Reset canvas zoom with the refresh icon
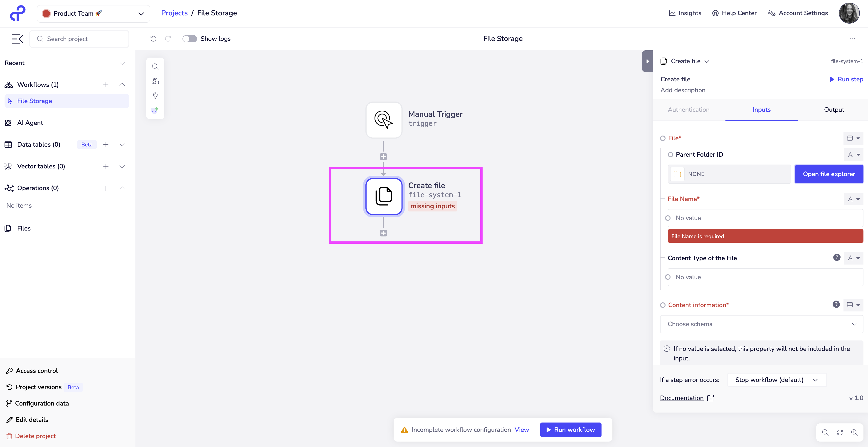868x447 pixels. click(x=840, y=432)
